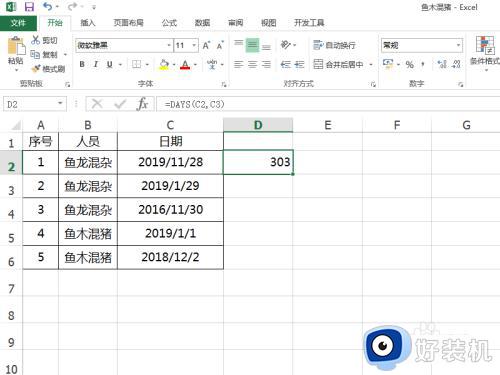This screenshot has height=375, width=500.
Task: Switch to the View (视图) tab
Action: (268, 23)
